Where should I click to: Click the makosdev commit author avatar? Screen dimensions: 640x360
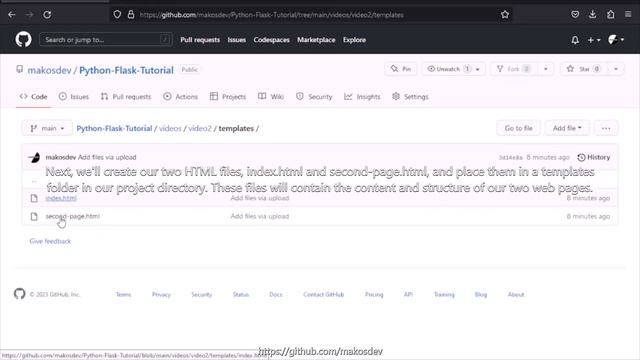point(34,157)
